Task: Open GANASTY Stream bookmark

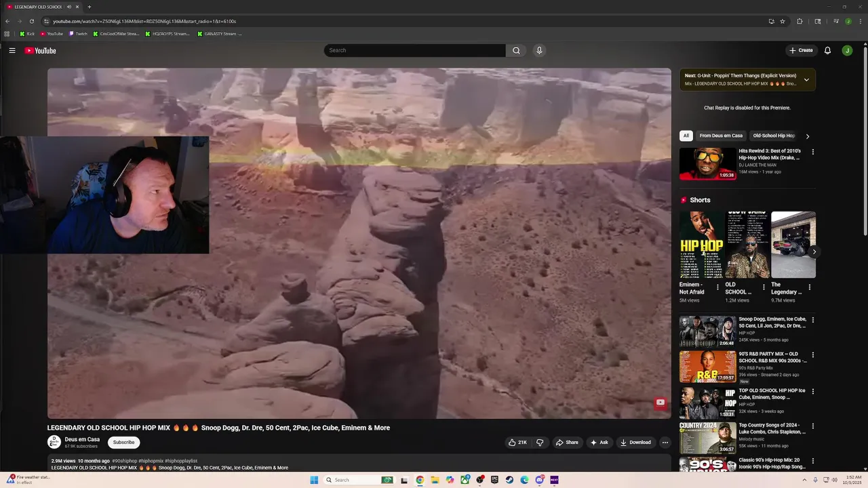Action: pos(219,33)
